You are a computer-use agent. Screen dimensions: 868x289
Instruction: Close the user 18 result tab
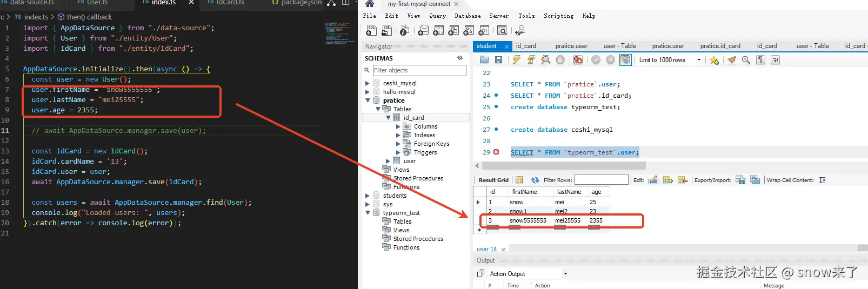[x=503, y=250]
